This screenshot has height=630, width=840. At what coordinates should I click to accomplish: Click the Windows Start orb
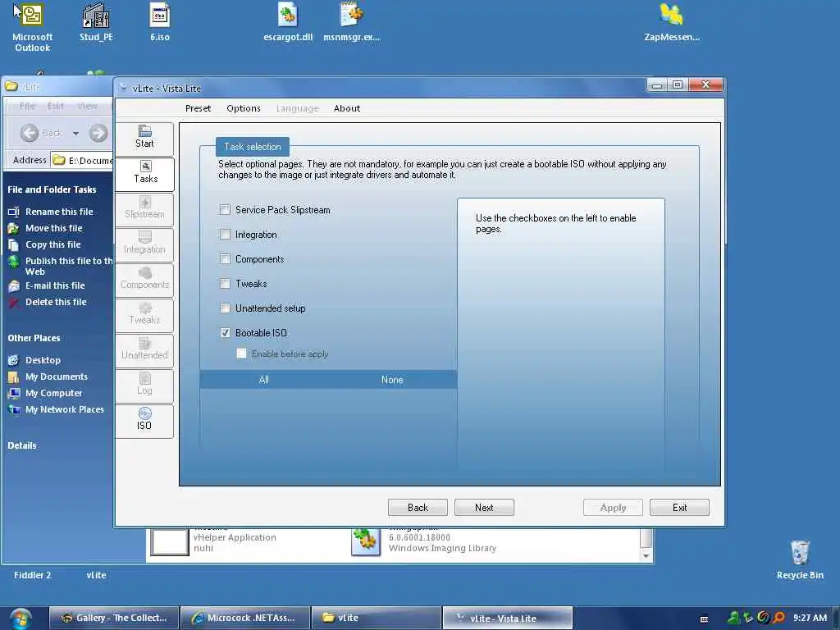coord(21,619)
